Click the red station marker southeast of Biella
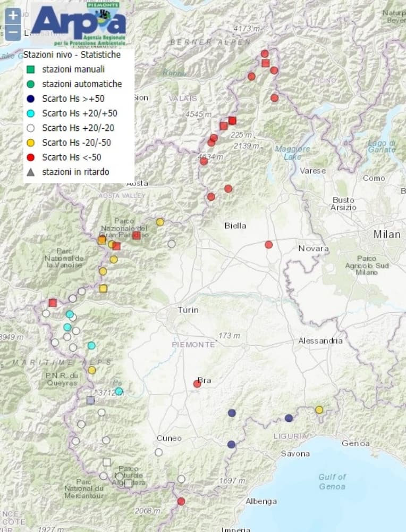406x532 pixels. click(268, 245)
